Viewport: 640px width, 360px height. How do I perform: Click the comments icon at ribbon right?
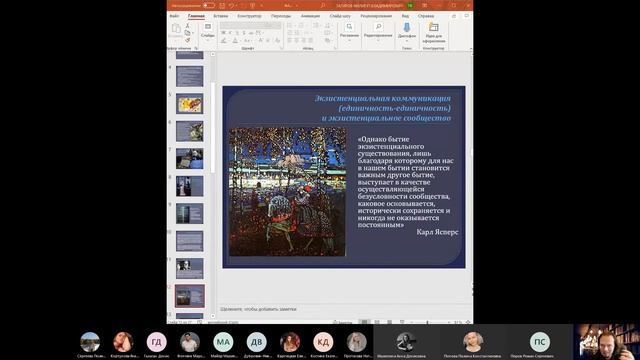coord(467,16)
